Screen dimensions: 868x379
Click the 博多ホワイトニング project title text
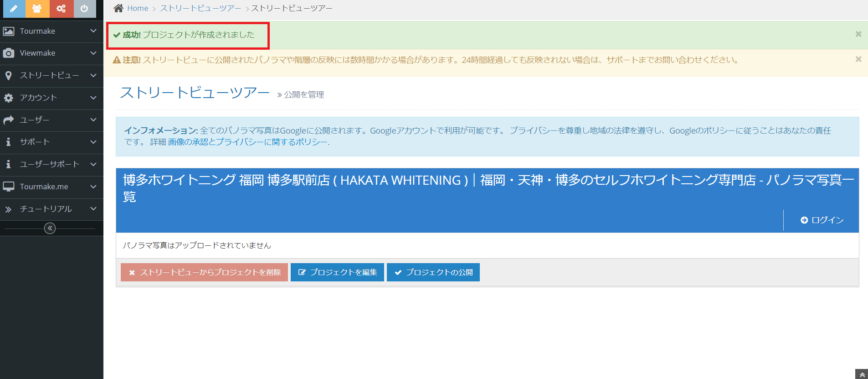488,188
